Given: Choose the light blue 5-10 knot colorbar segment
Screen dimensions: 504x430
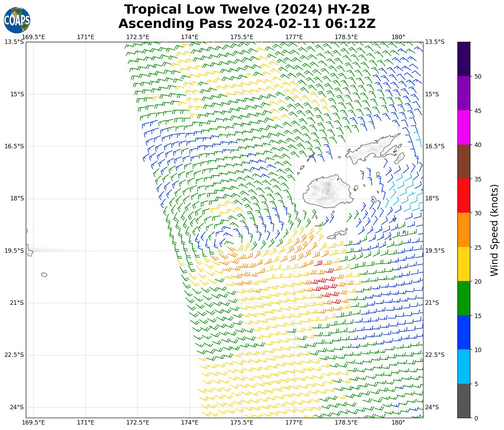Looking at the screenshot, I should point(464,366).
